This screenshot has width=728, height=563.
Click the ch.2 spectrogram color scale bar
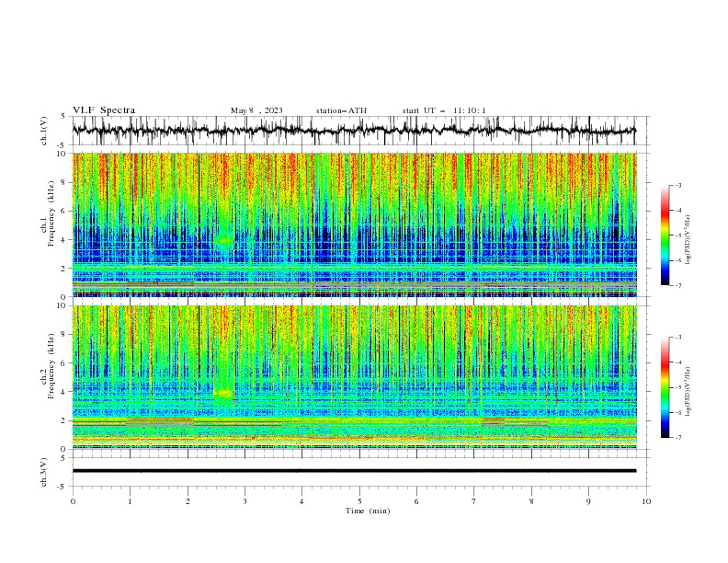tap(665, 387)
